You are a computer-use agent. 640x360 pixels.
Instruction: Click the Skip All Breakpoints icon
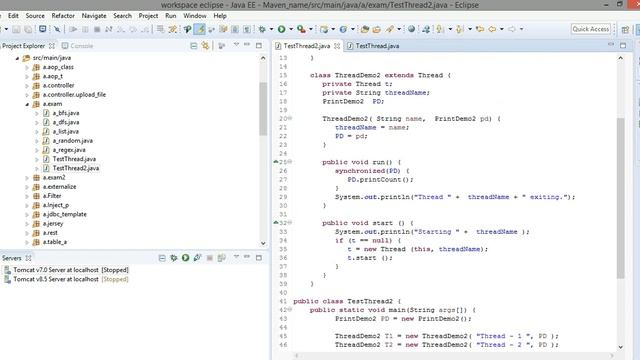pyautogui.click(x=57, y=29)
